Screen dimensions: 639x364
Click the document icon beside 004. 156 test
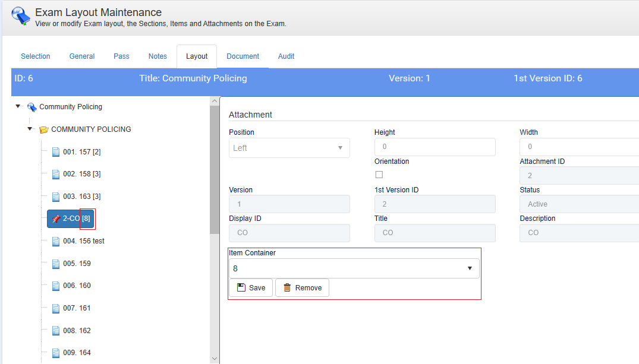56,241
